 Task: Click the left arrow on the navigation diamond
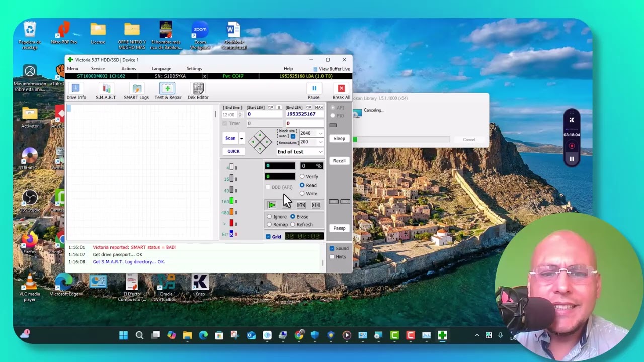(253, 142)
